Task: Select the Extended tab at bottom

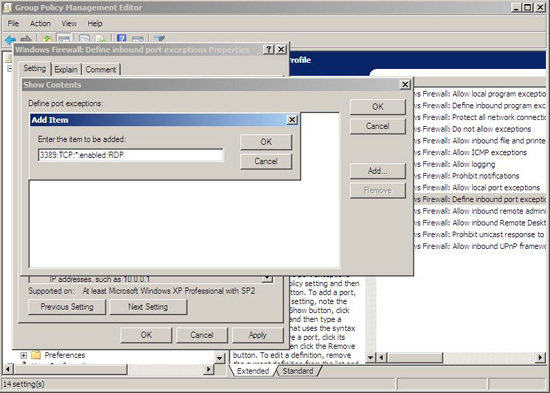Action: [253, 371]
